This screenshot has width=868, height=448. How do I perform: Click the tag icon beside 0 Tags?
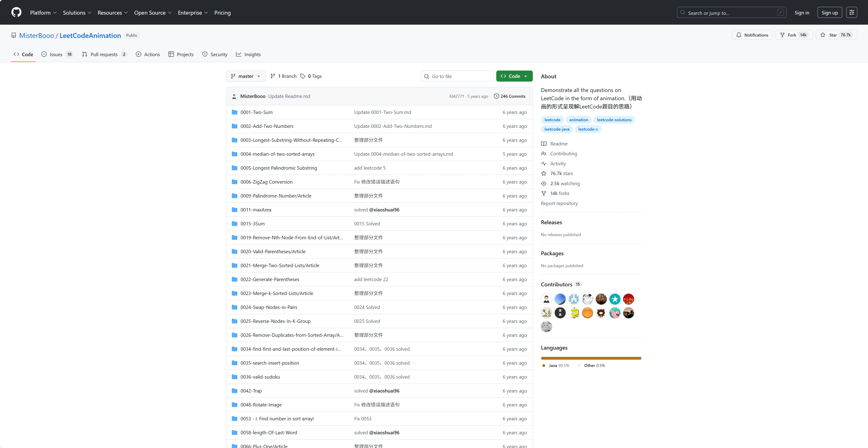pos(303,76)
